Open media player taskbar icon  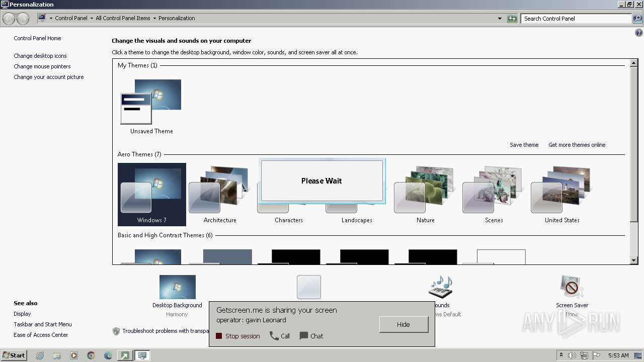(x=74, y=355)
